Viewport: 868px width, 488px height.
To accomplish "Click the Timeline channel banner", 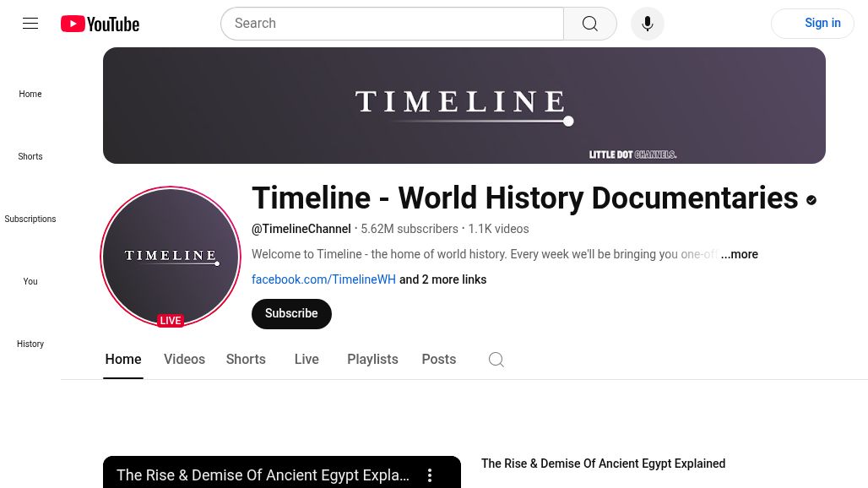I will [464, 106].
